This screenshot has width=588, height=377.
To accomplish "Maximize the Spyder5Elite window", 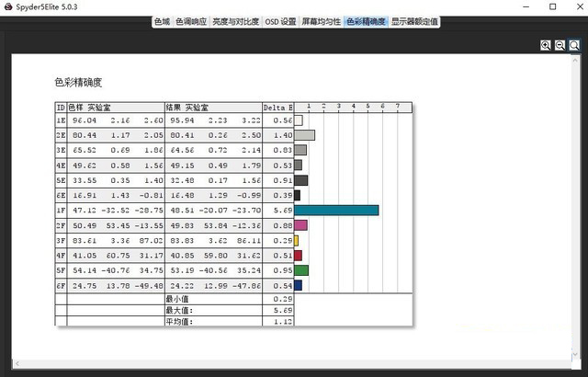I will pyautogui.click(x=553, y=6).
